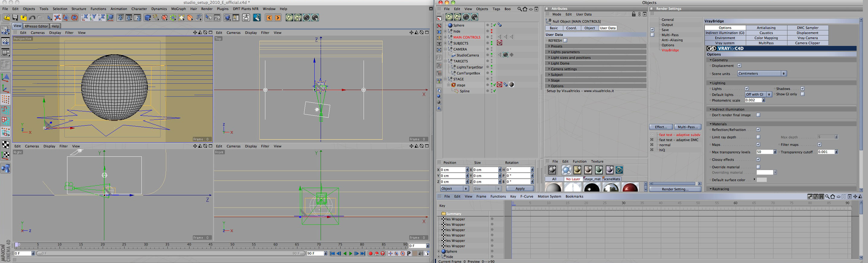Click the Default surface color swatch
The image size is (868, 263).
(762, 180)
